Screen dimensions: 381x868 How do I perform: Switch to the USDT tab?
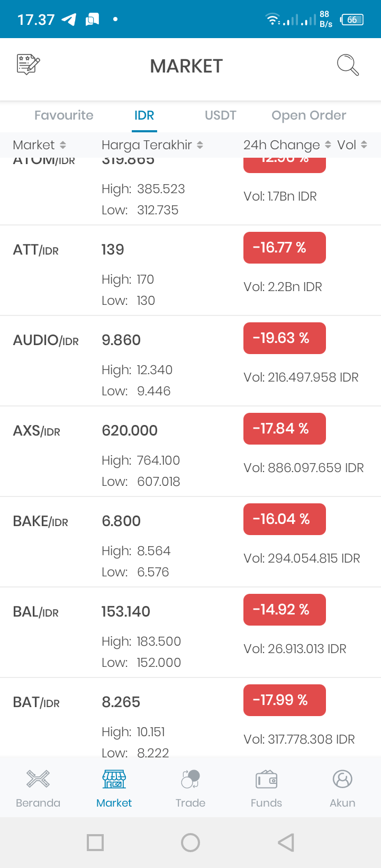pyautogui.click(x=221, y=115)
